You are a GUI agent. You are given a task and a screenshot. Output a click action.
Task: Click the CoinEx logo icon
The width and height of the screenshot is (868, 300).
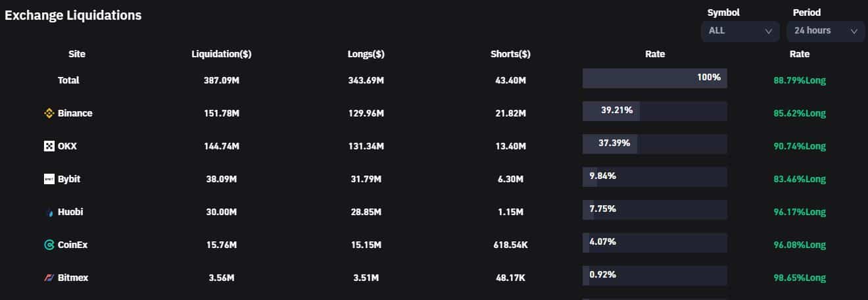pos(49,245)
